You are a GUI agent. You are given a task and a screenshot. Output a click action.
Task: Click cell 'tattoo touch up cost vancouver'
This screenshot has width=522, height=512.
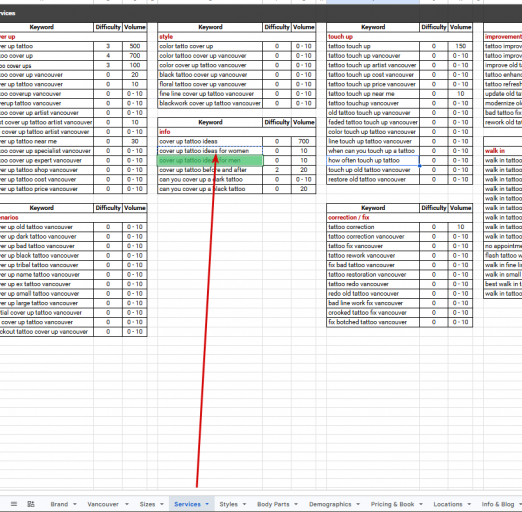pos(373,75)
